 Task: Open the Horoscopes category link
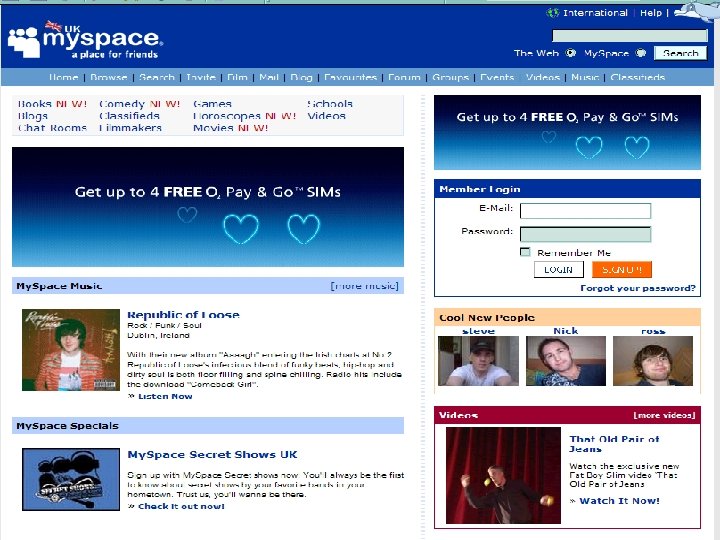pyautogui.click(x=227, y=116)
